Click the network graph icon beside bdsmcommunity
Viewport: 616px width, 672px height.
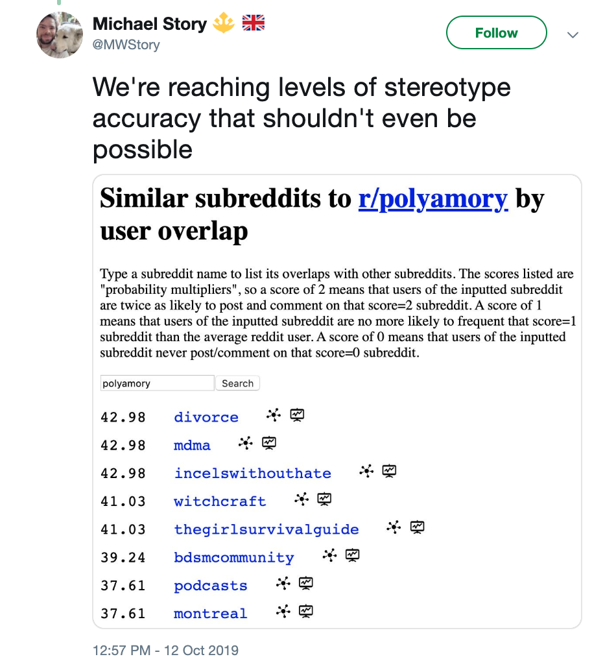point(330,555)
